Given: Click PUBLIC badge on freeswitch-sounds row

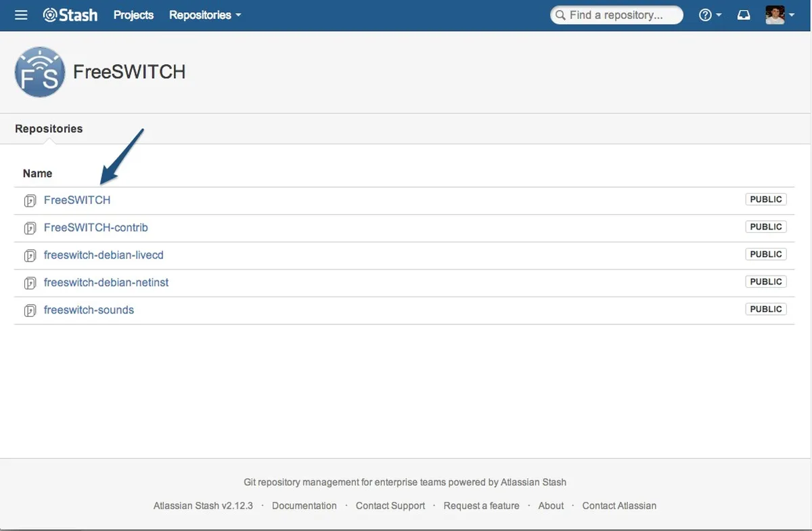Looking at the screenshot, I should click(x=766, y=309).
